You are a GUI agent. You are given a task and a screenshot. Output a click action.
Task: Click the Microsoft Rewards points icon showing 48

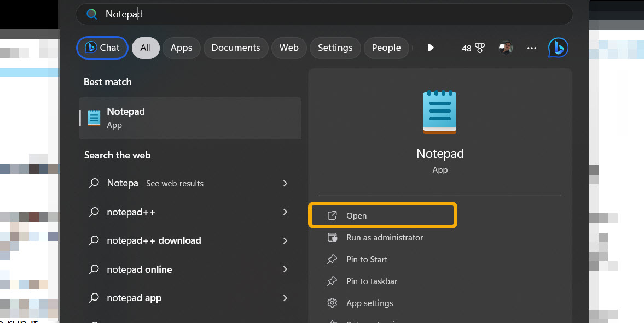[473, 48]
